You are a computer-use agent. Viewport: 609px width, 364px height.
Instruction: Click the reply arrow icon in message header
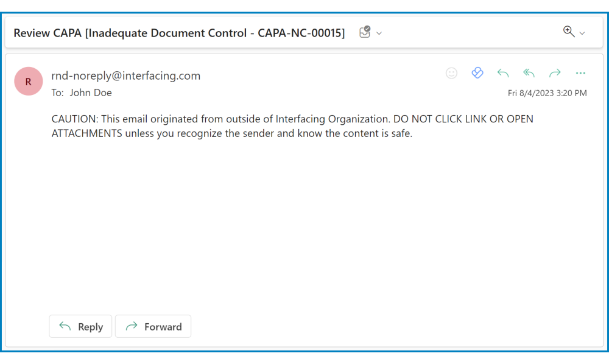pos(503,73)
